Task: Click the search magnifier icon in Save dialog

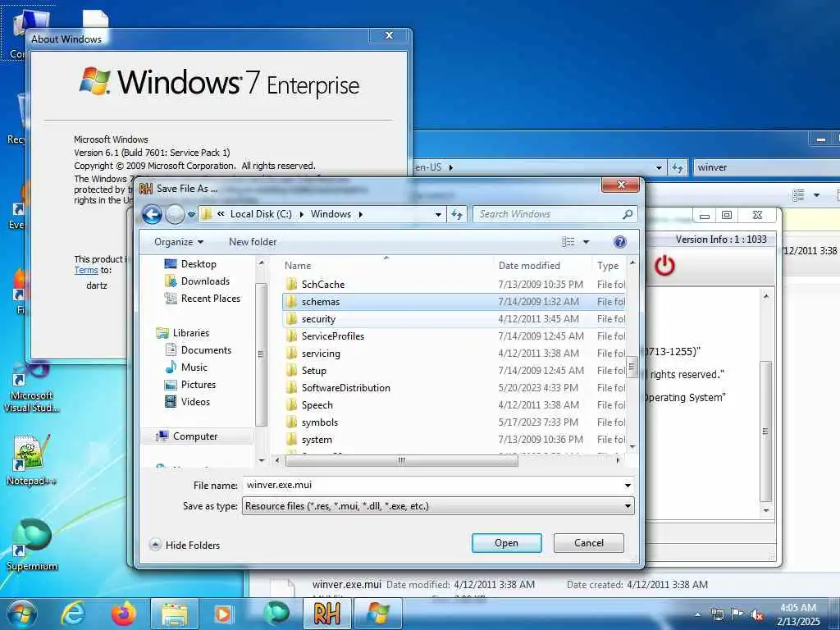Action: coord(628,214)
